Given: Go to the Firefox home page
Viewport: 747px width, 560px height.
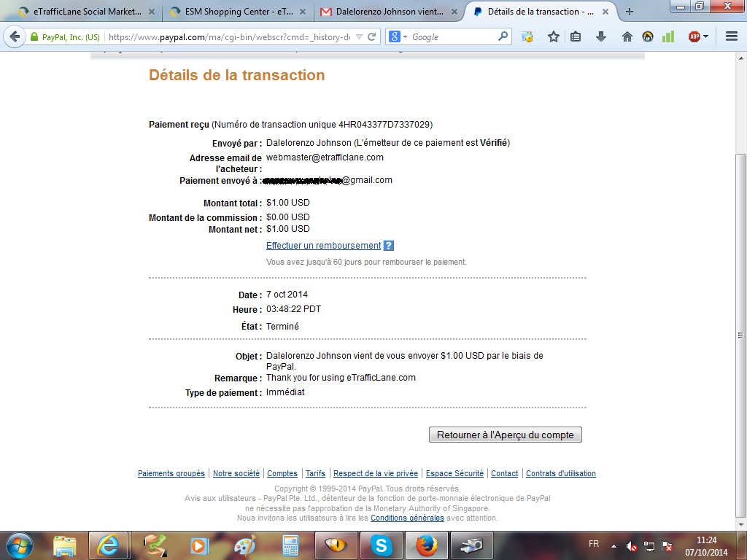Looking at the screenshot, I should click(x=627, y=36).
